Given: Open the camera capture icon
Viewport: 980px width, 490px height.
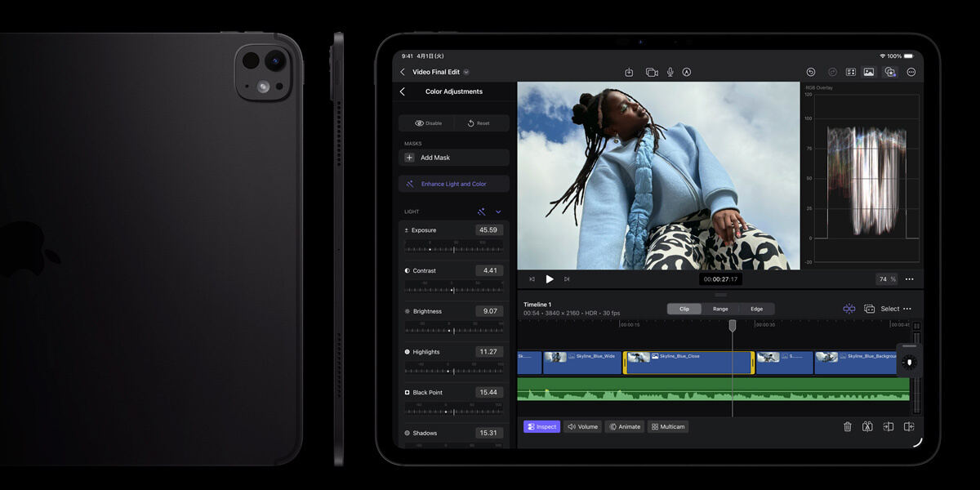Looking at the screenshot, I should pos(651,71).
